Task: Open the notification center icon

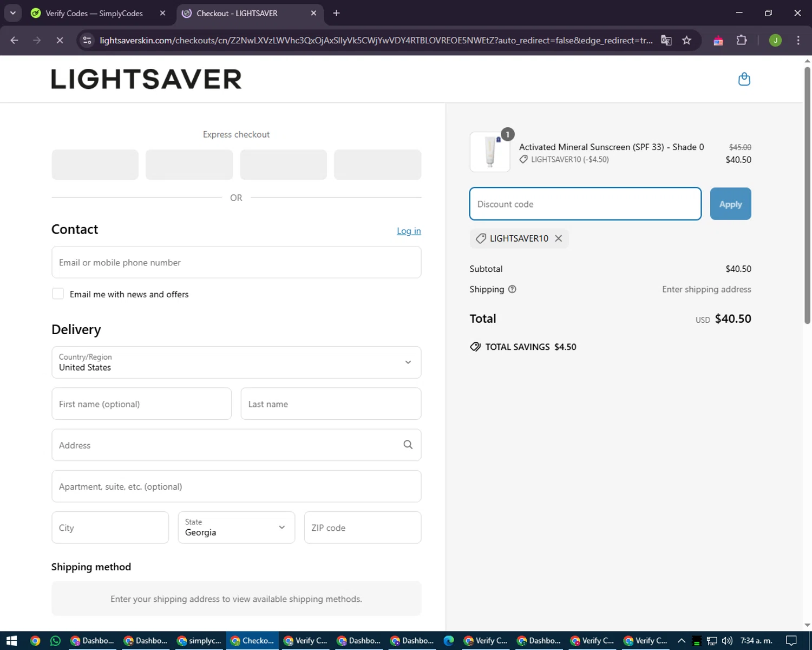Action: [791, 641]
